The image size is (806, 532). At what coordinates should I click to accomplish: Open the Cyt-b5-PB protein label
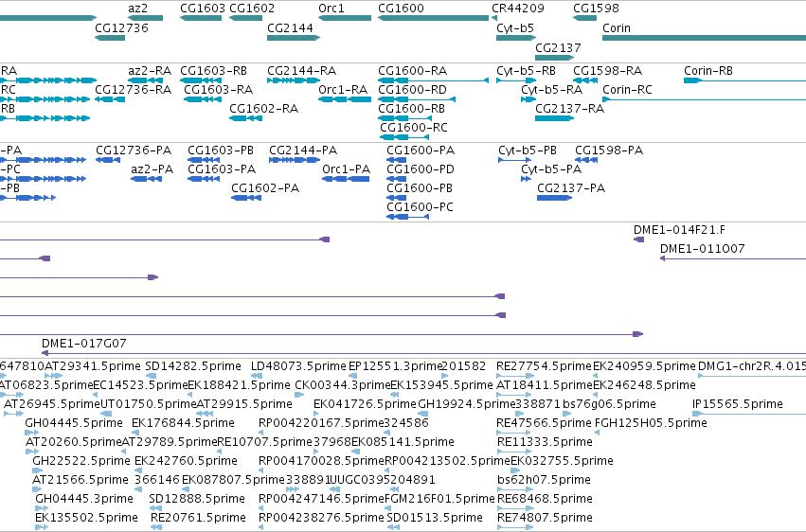(x=528, y=150)
